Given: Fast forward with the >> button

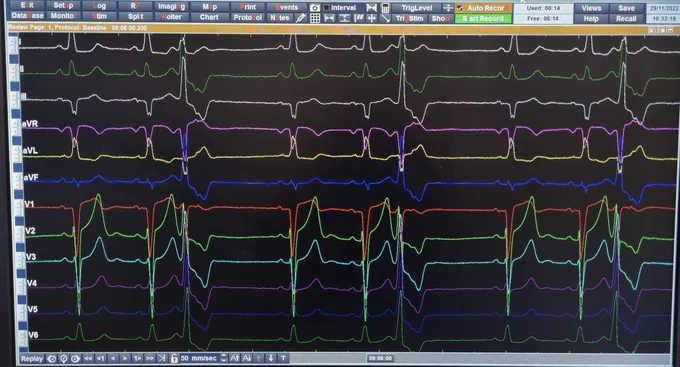Looking at the screenshot, I should 150,359.
